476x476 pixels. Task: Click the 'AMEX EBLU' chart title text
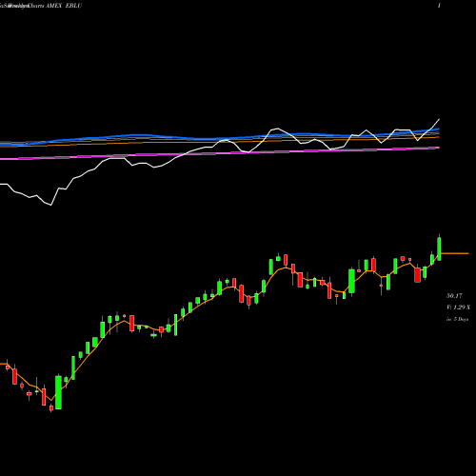click(x=64, y=6)
